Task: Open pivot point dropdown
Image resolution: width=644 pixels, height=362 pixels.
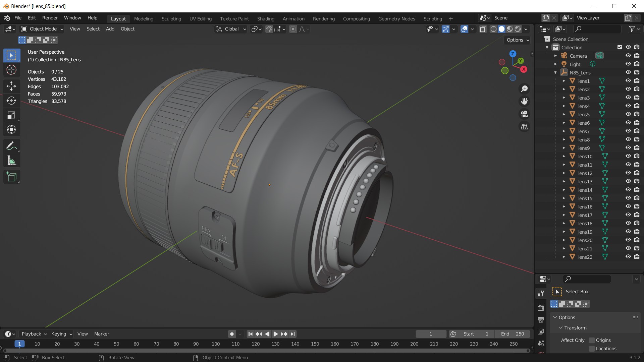Action: point(257,29)
